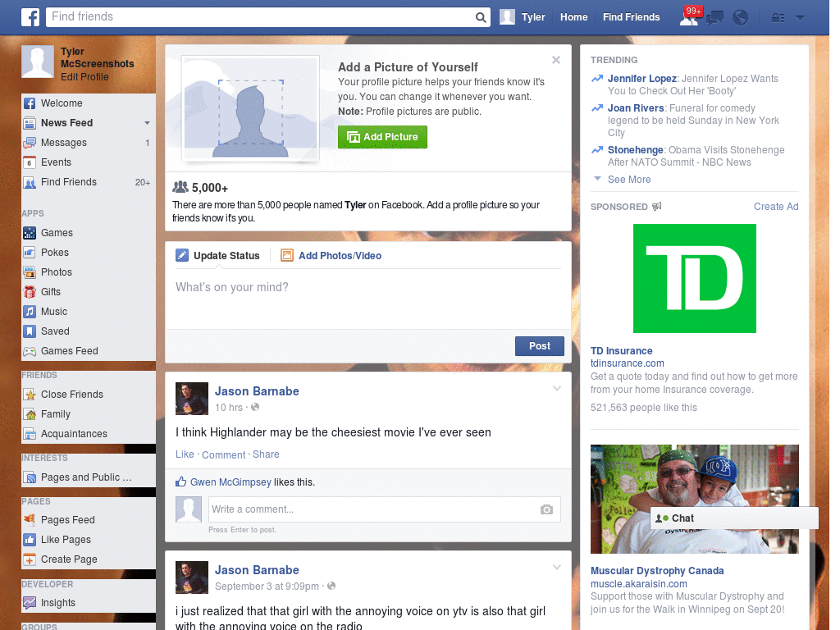The image size is (840, 630).
Task: Open Jennifer Lopez trending topic
Action: pyautogui.click(x=641, y=79)
